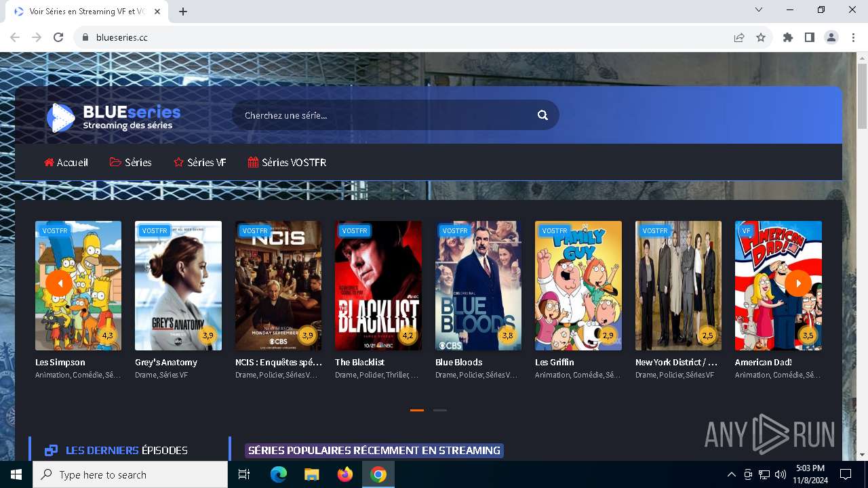Bookmark this tab with the star icon

(x=761, y=37)
